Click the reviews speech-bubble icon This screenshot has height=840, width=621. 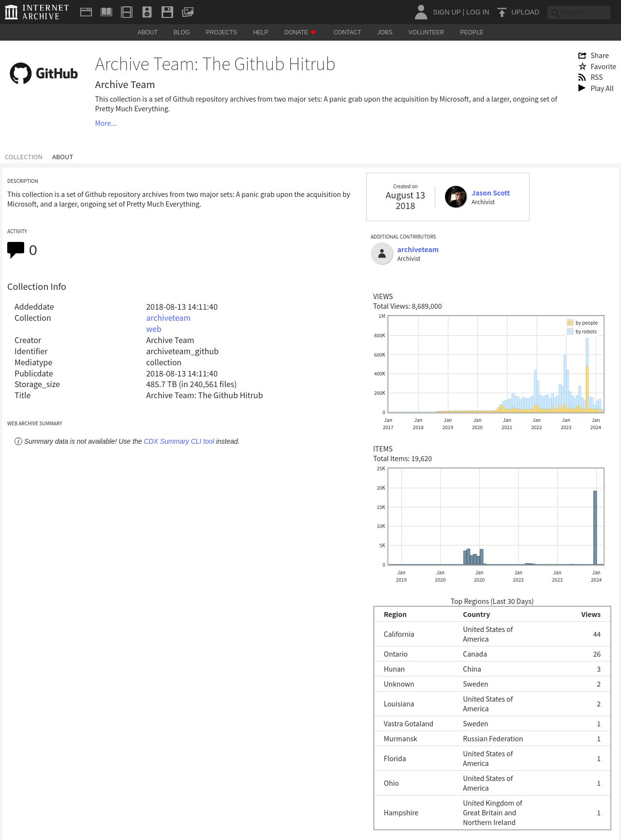[x=16, y=250]
